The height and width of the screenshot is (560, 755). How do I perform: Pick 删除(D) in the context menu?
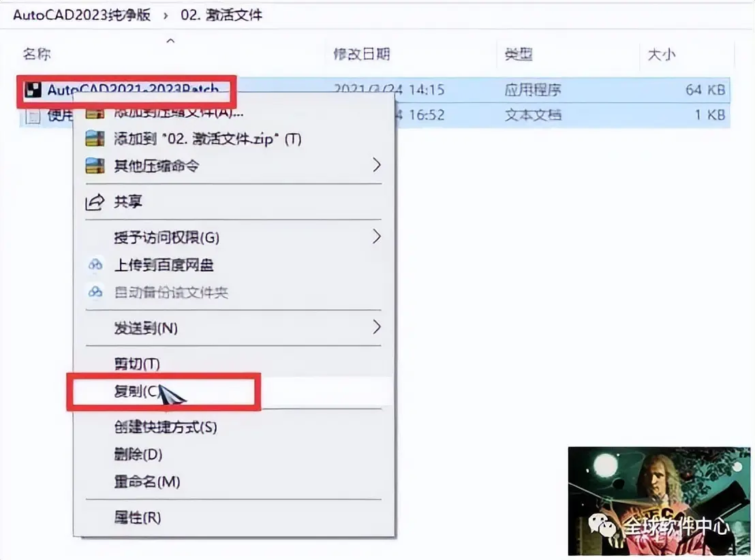click(138, 454)
